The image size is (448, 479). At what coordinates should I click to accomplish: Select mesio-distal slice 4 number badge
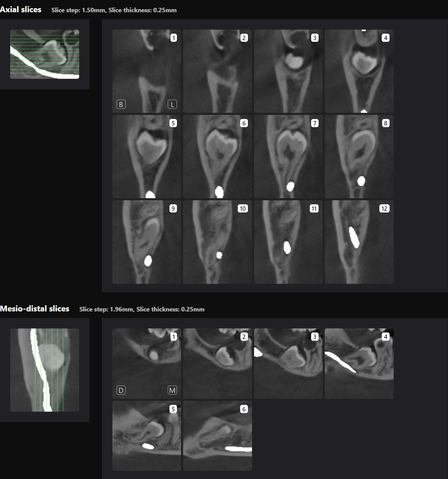click(x=386, y=336)
